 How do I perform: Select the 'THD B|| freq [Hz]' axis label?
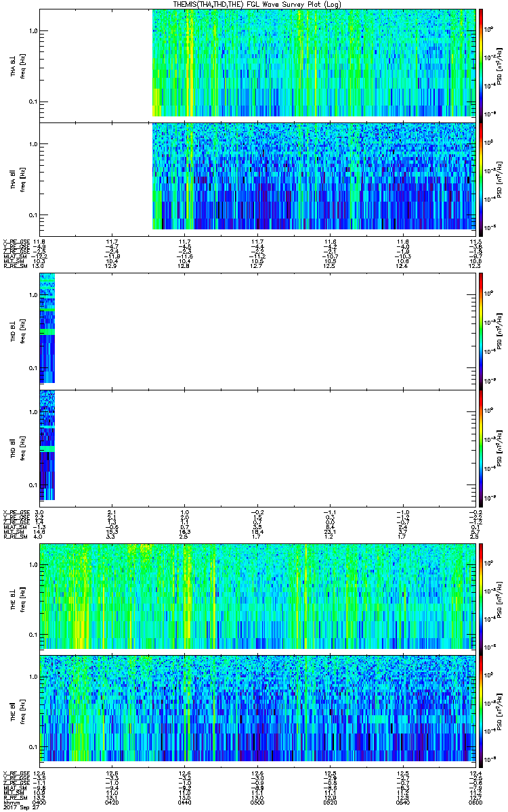coord(17,448)
